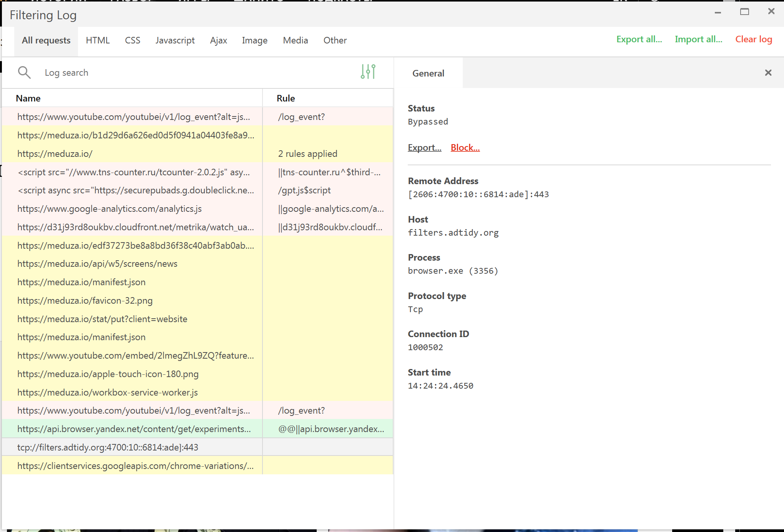
Task: Click the Export all link
Action: 639,39
